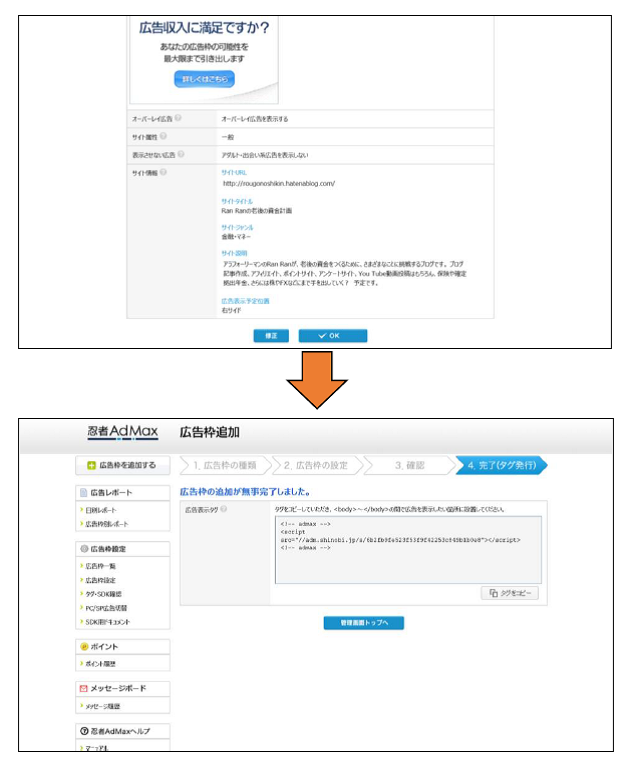The height and width of the screenshot is (777, 636).
Task: Click the 広告収入に満足ですか? ad banner
Action: coord(204,59)
